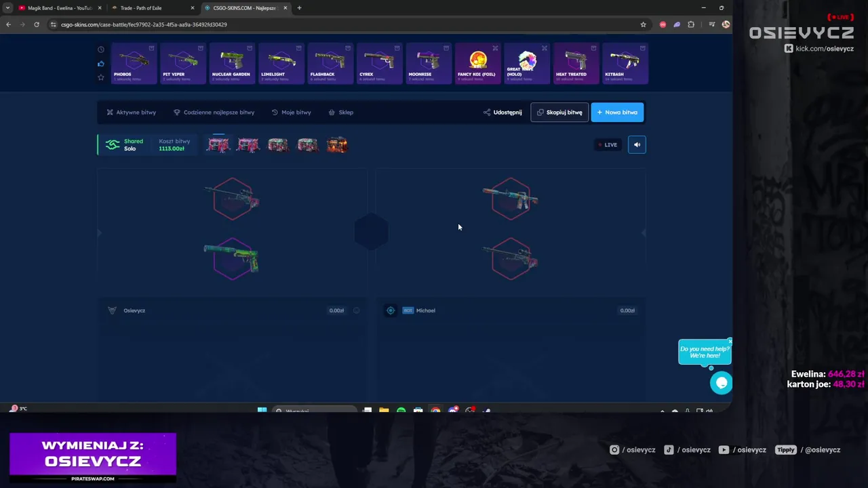The width and height of the screenshot is (868, 488).
Task: Expand the browser tab search dropdown
Action: click(x=7, y=8)
